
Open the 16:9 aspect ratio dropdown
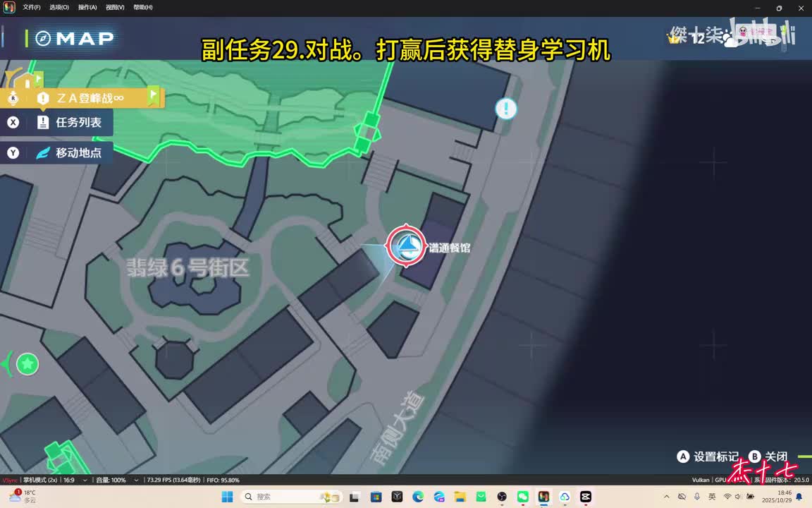coord(75,480)
